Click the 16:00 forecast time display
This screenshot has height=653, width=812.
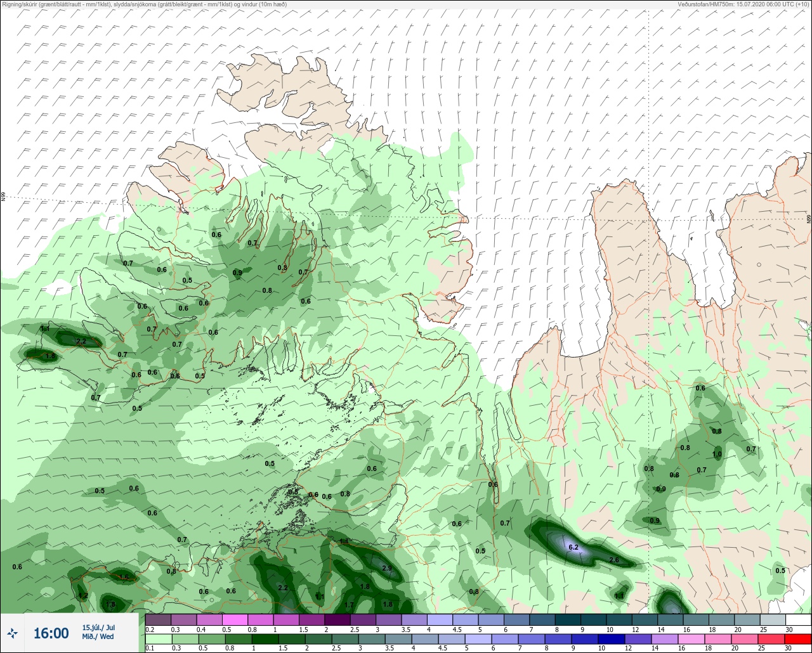click(51, 633)
